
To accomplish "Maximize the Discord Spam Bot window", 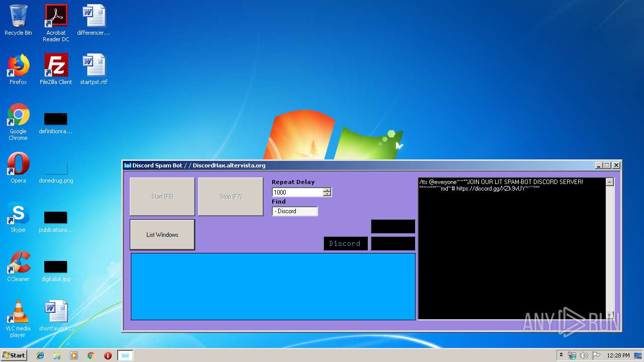I will [607, 165].
